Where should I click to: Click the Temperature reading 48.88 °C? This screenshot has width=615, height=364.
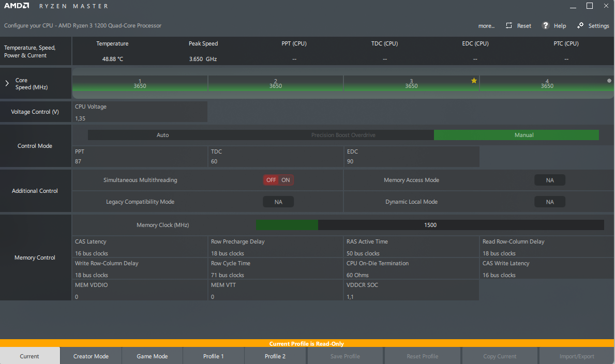113,59
